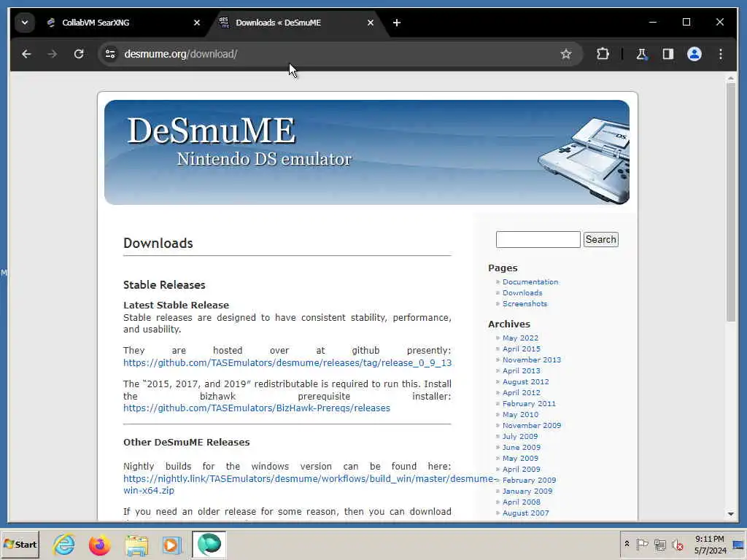Viewport: 747px width, 560px height.
Task: Open the Windows Start menu
Action: [x=20, y=544]
